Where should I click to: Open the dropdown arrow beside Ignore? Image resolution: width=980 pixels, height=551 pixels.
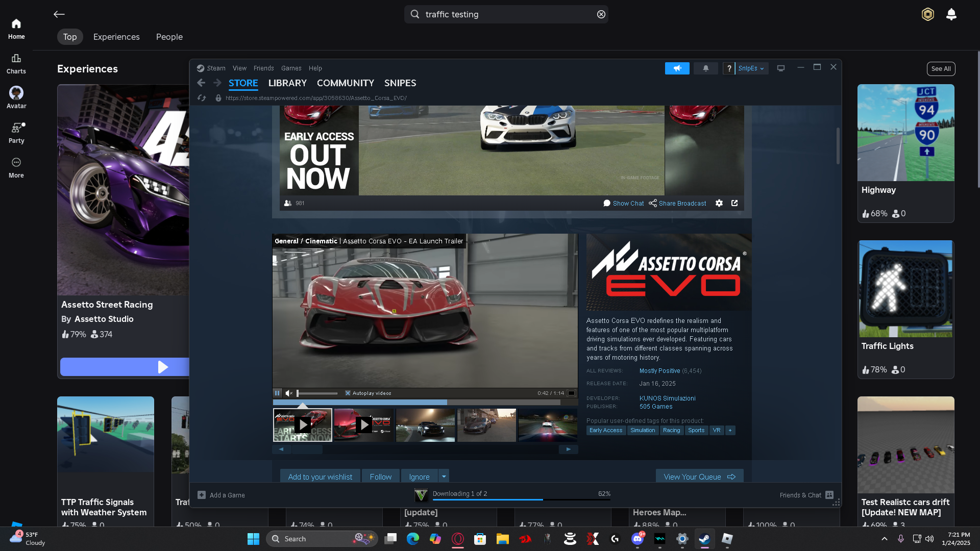pyautogui.click(x=444, y=477)
